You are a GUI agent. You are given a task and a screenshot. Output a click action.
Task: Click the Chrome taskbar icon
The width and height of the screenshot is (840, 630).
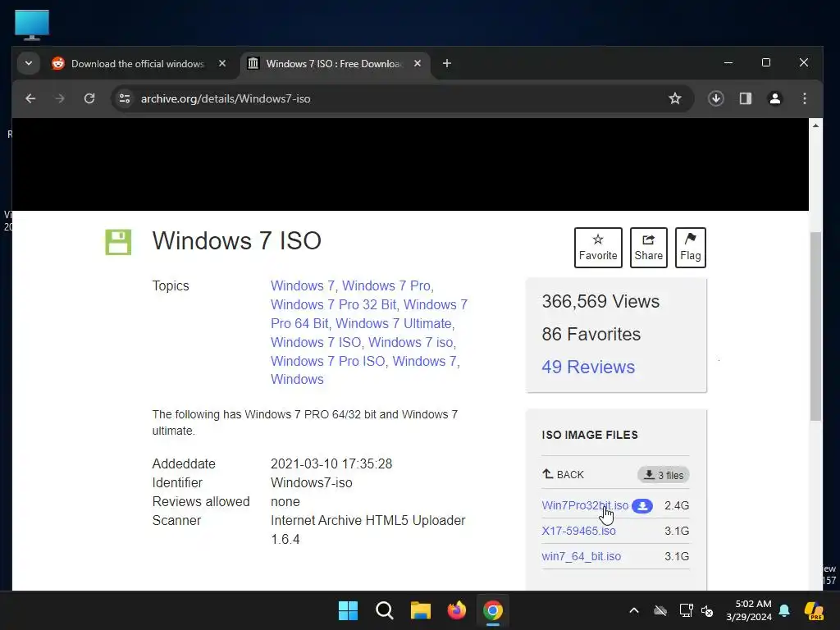[x=493, y=610]
